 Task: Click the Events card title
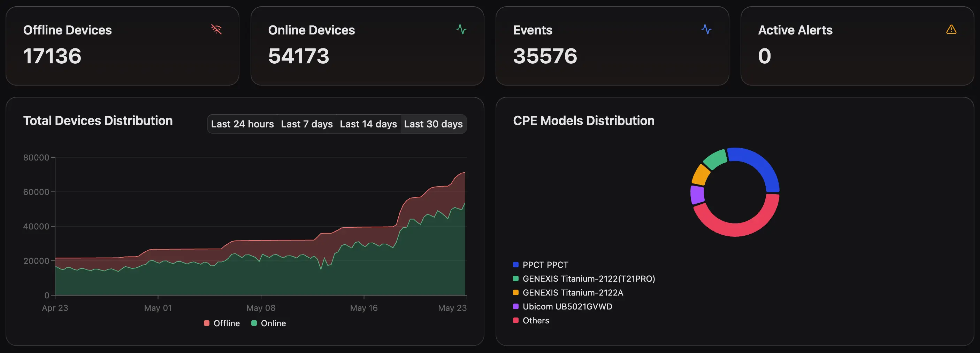[x=533, y=30]
